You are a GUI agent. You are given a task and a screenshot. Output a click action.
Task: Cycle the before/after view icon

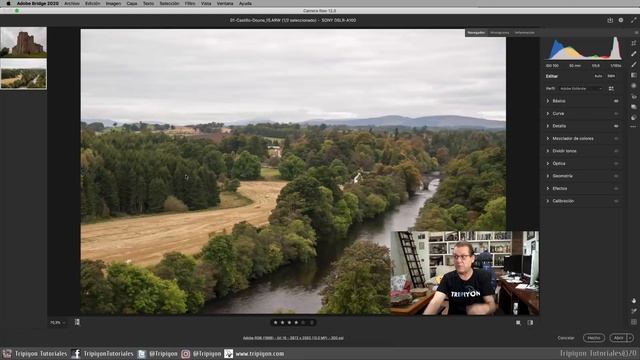point(518,322)
